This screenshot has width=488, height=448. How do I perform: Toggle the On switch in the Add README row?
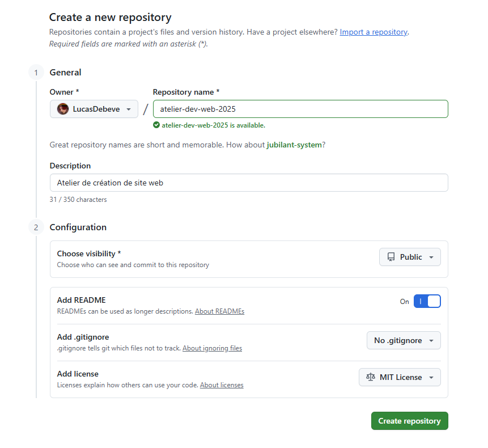pyautogui.click(x=427, y=301)
